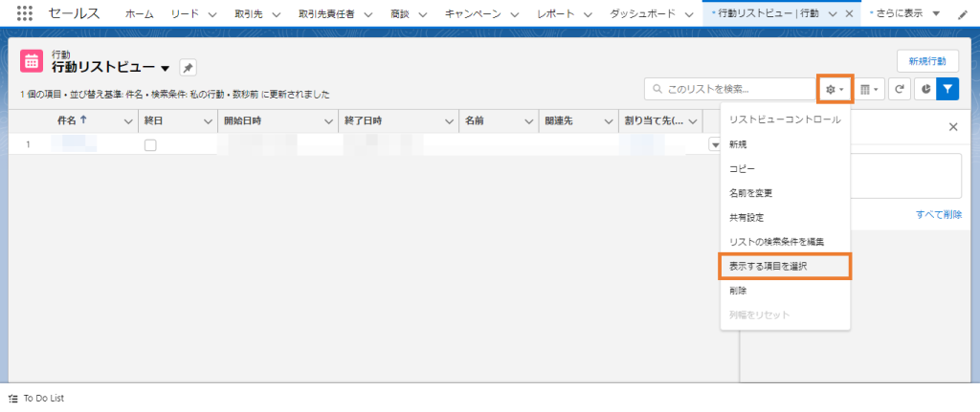Refresh the list with refresh icon
The image size is (980, 412).
(x=899, y=89)
